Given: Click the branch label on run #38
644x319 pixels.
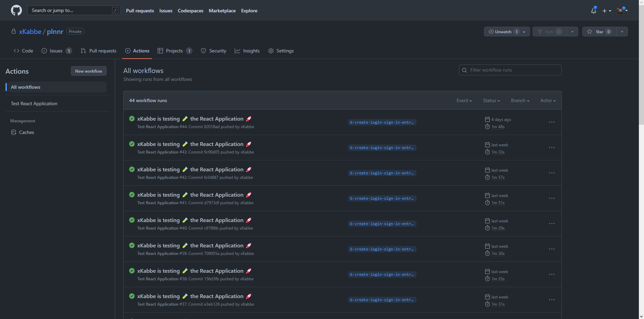Looking at the screenshot, I should [x=382, y=274].
